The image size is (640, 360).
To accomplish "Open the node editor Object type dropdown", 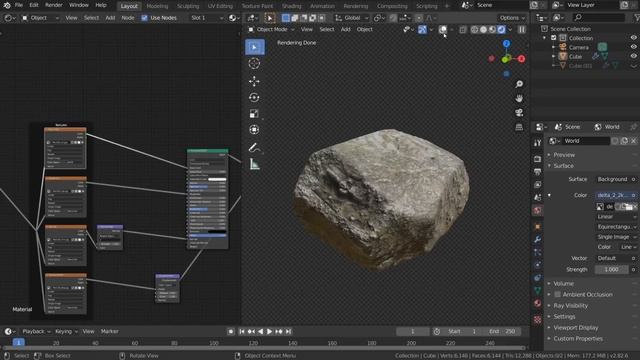I will pos(40,18).
